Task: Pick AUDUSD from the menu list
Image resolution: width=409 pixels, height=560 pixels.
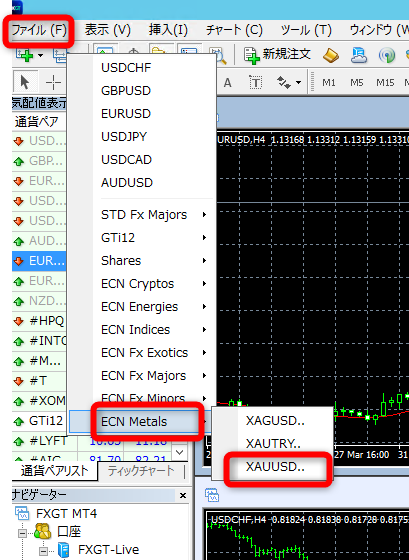Action: (141, 182)
